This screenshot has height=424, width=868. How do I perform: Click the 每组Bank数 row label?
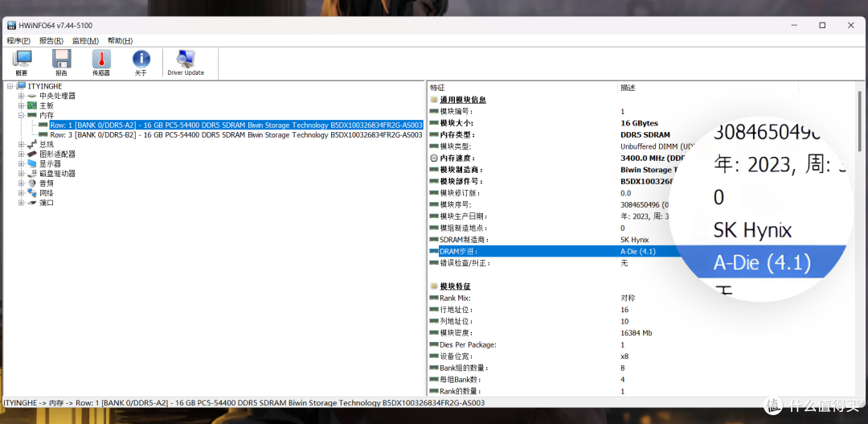[x=460, y=379]
